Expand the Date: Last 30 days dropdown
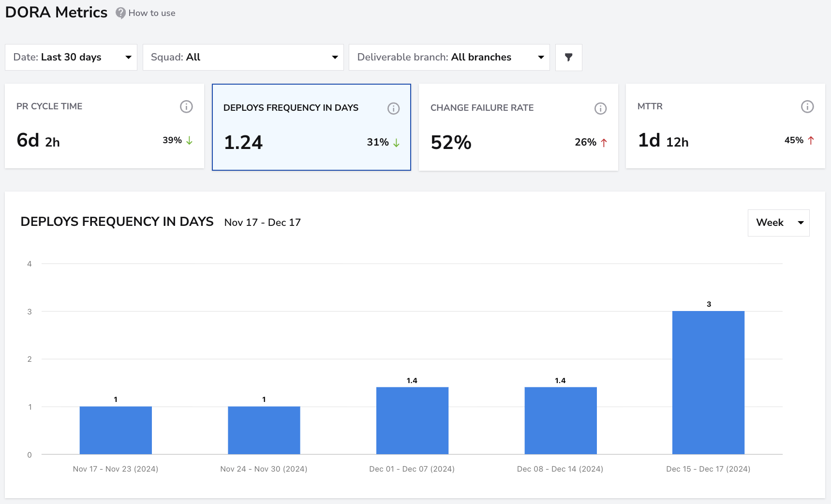This screenshot has width=831, height=504. (x=71, y=58)
